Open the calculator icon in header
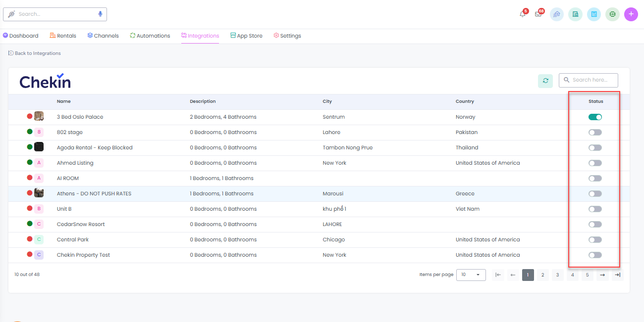Screen dimensions: 644x322 (594, 14)
